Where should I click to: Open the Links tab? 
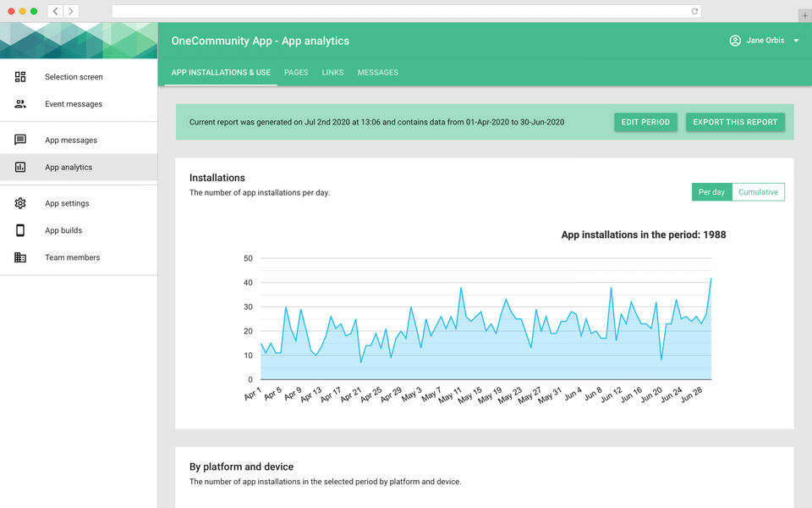332,73
